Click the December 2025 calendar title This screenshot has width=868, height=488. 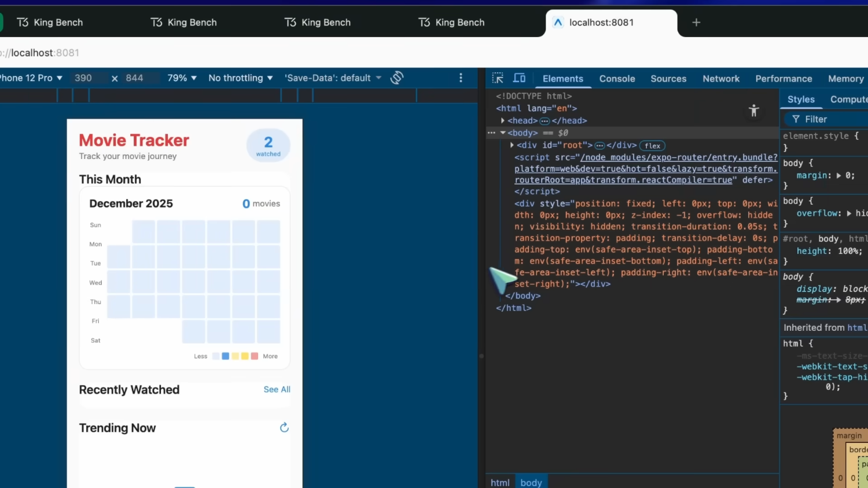[131, 204]
